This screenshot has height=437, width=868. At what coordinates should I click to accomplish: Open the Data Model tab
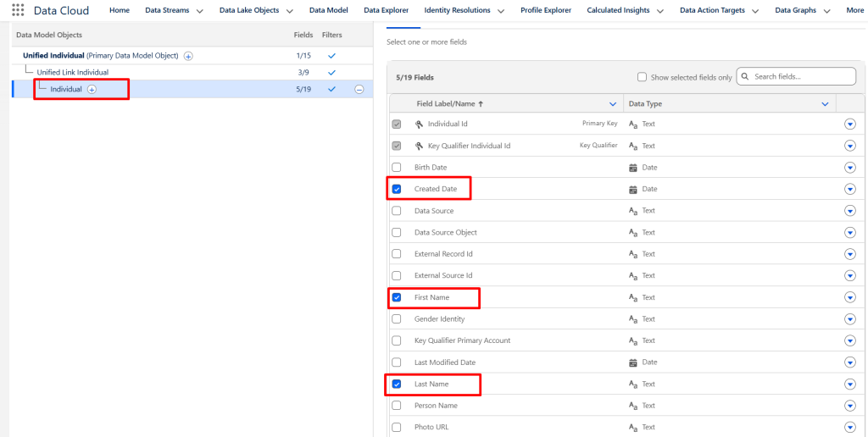(329, 10)
